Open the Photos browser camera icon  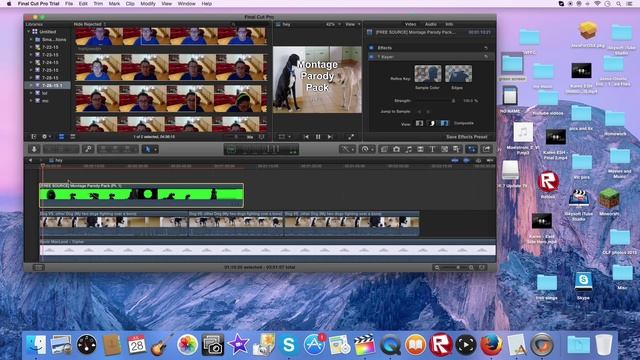point(396,149)
